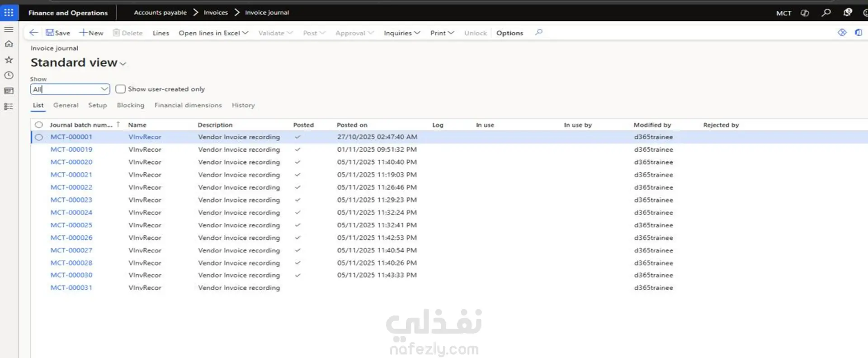Screen dimensions: 868x358
Task: Switch to the List tab
Action: (x=38, y=105)
